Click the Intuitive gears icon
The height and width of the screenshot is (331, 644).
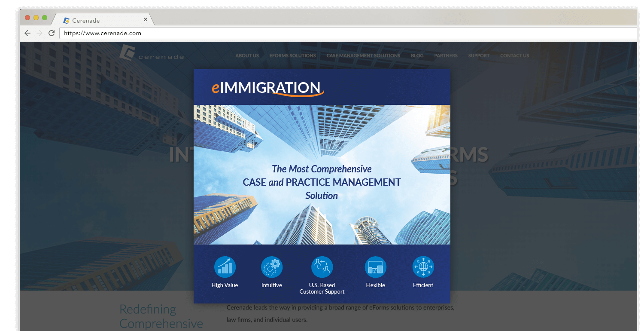click(272, 267)
